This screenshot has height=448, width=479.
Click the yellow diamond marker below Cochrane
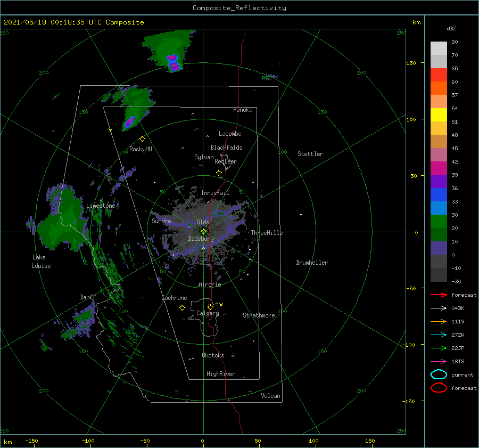[x=182, y=308]
